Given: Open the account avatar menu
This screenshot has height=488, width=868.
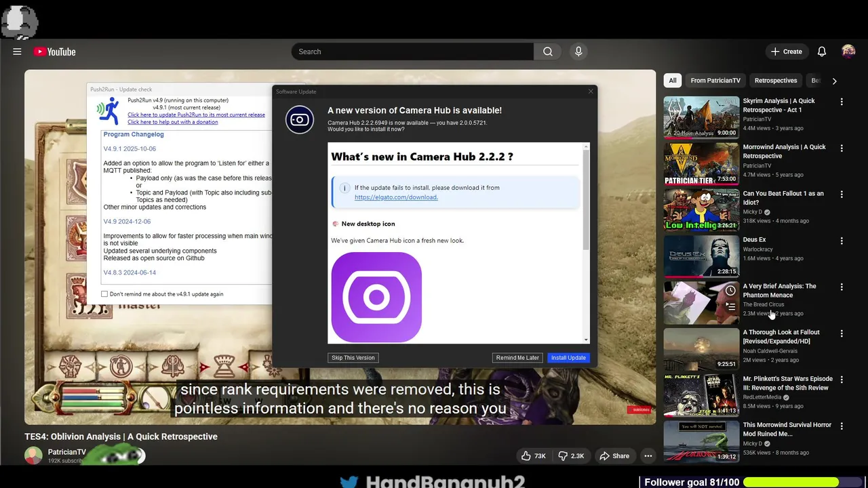Looking at the screenshot, I should (848, 52).
